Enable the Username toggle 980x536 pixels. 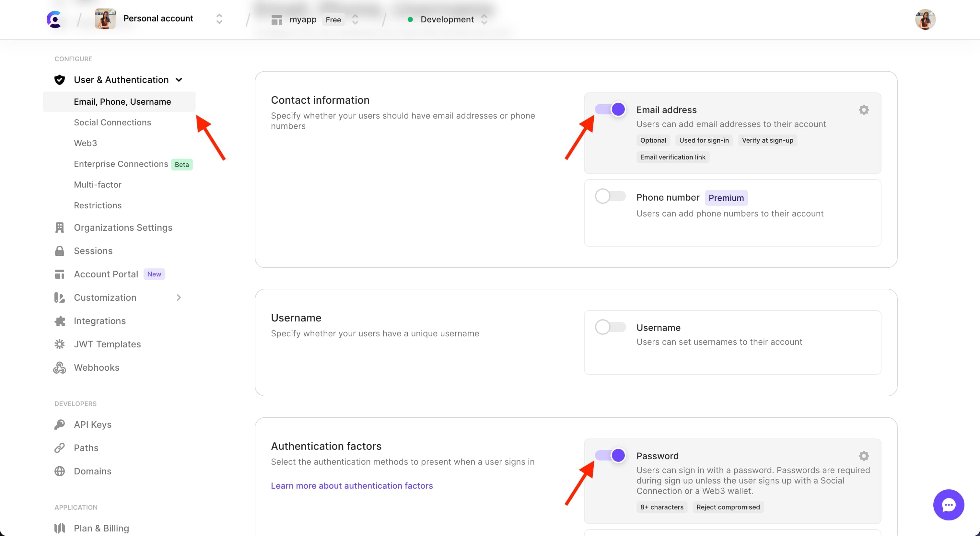point(610,327)
